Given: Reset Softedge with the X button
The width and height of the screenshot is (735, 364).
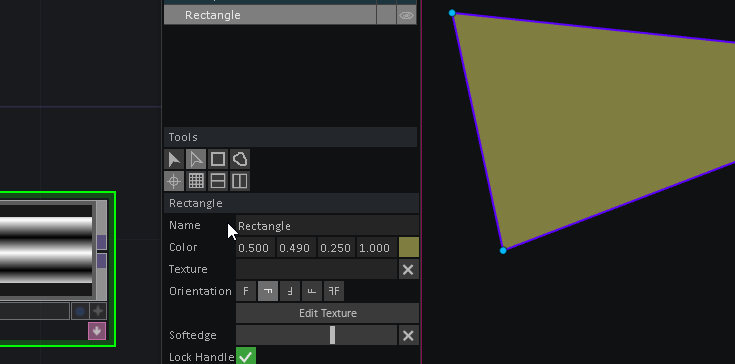Looking at the screenshot, I should click(x=408, y=335).
